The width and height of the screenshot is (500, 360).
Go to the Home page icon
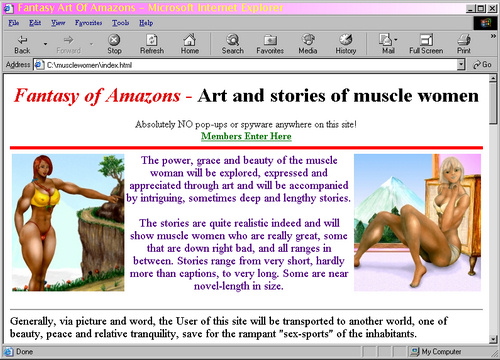(190, 44)
